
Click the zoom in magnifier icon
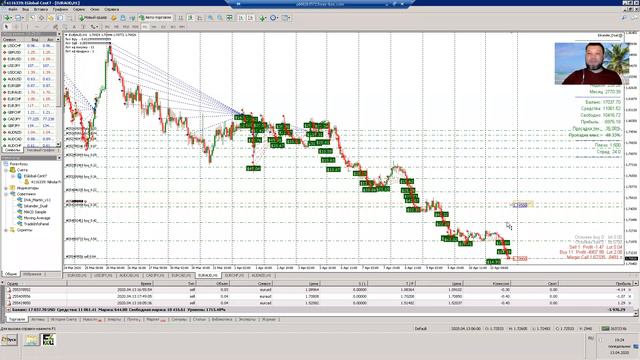pyautogui.click(x=211, y=18)
